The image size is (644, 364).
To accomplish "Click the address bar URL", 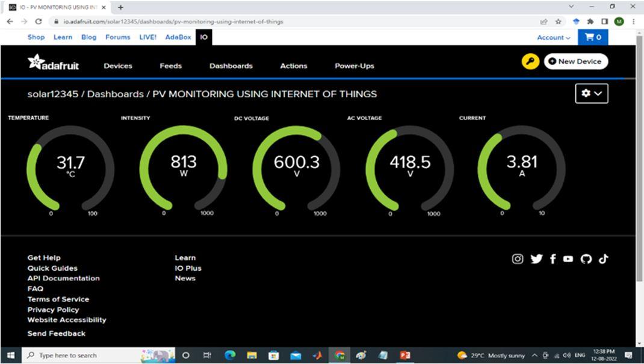I will (x=173, y=22).
